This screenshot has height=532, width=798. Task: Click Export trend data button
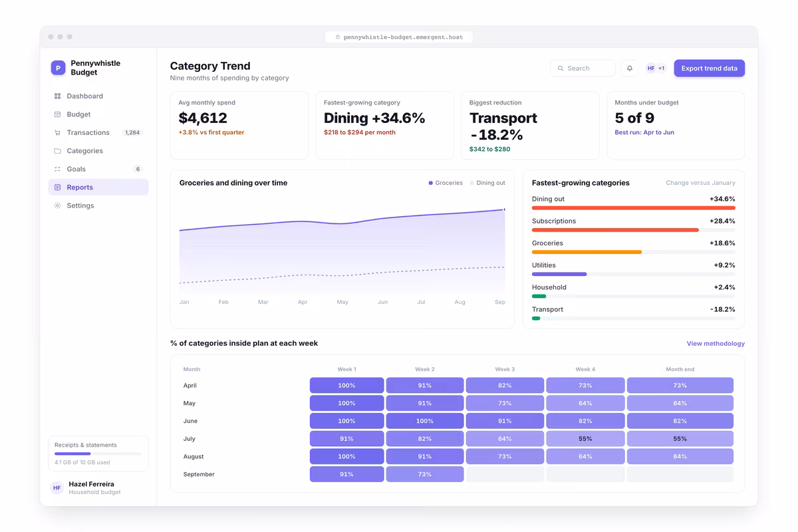pyautogui.click(x=710, y=68)
